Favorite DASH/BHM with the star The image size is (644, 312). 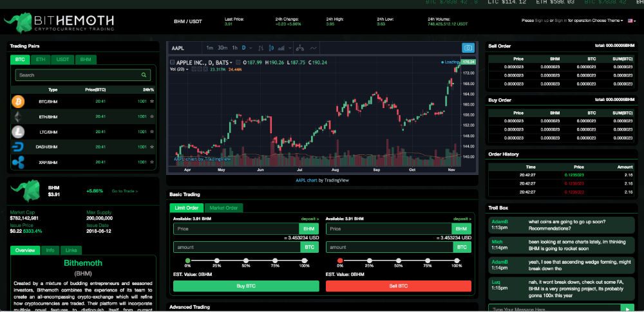click(152, 147)
